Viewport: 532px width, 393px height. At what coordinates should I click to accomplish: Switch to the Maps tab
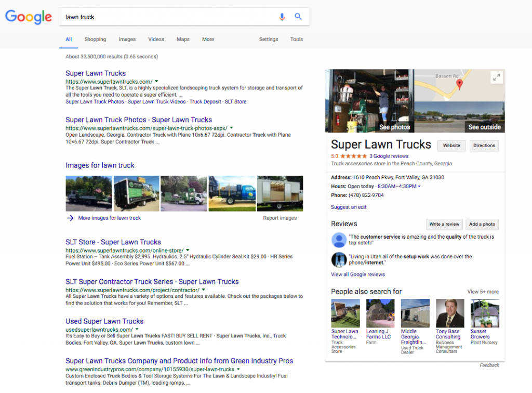pyautogui.click(x=183, y=40)
